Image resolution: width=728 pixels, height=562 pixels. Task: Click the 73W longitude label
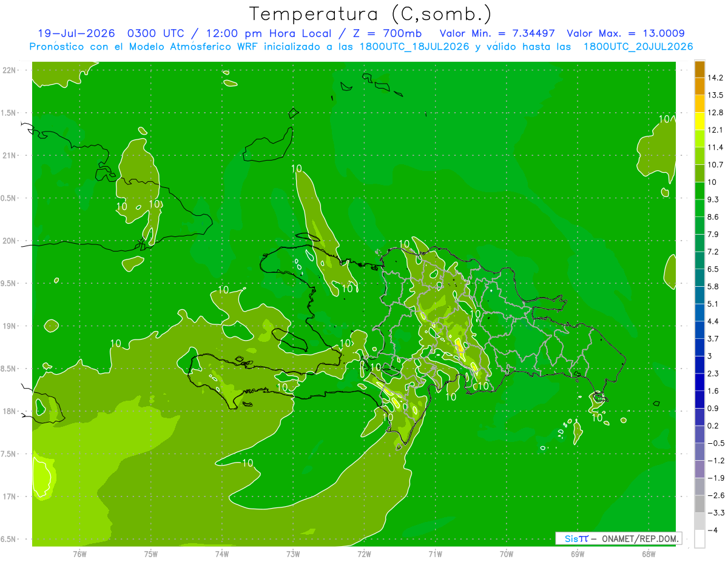[293, 554]
